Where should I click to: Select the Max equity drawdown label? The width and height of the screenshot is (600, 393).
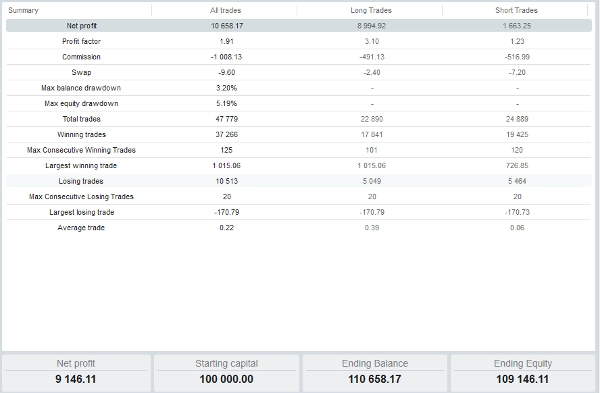click(81, 103)
